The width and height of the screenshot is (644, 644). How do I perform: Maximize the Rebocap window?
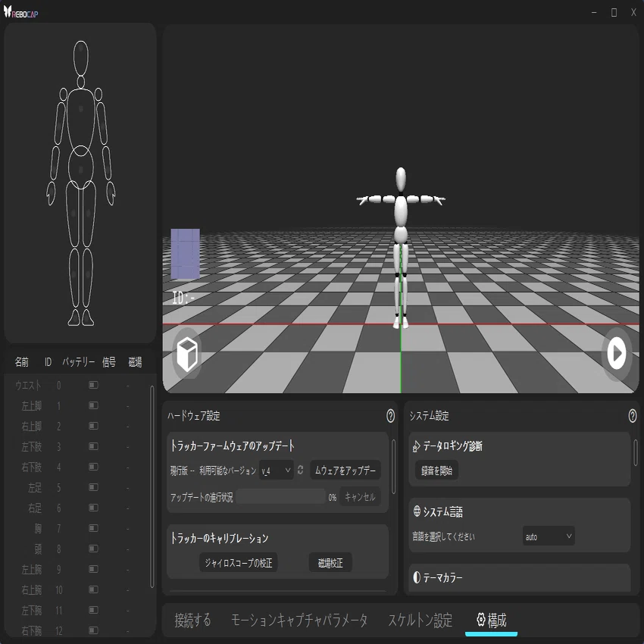click(614, 13)
